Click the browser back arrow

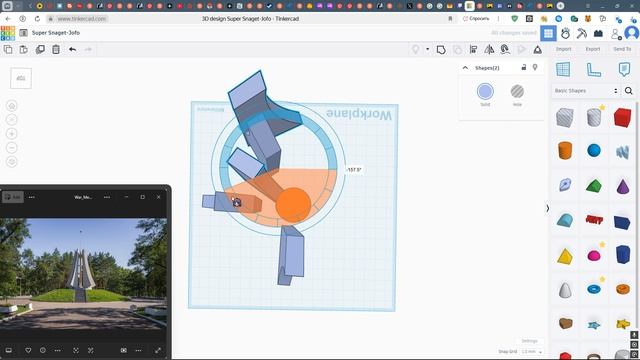pyautogui.click(x=8, y=19)
